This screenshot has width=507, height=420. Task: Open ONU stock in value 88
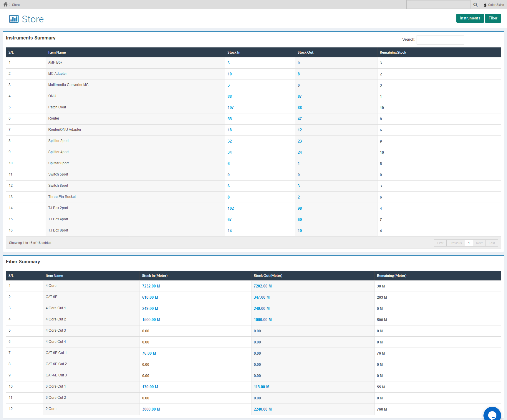point(230,96)
